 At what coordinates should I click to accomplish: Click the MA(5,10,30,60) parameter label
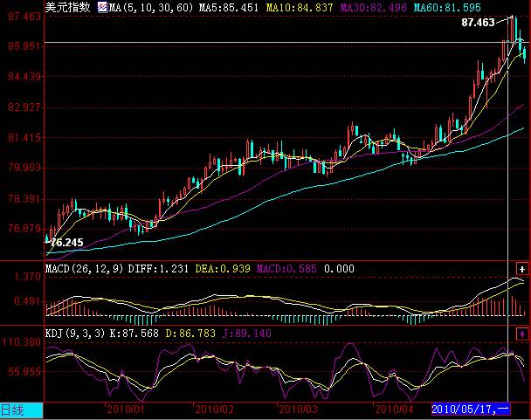coord(150,8)
